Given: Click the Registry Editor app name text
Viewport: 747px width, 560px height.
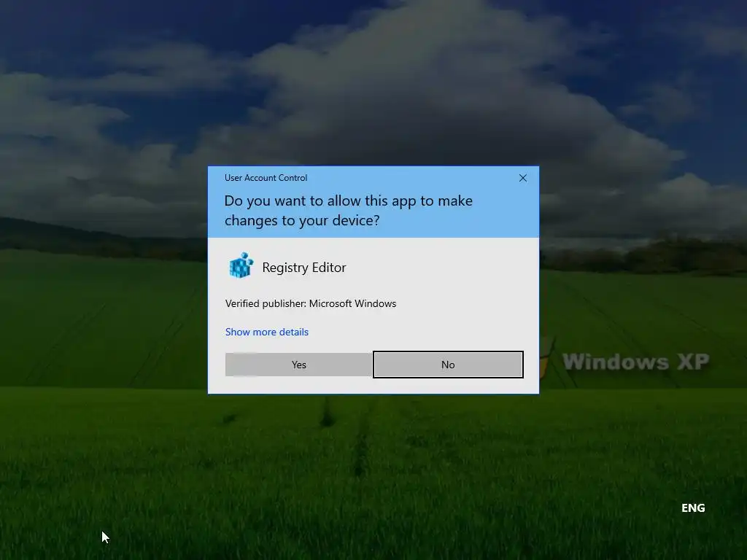Looking at the screenshot, I should (304, 268).
